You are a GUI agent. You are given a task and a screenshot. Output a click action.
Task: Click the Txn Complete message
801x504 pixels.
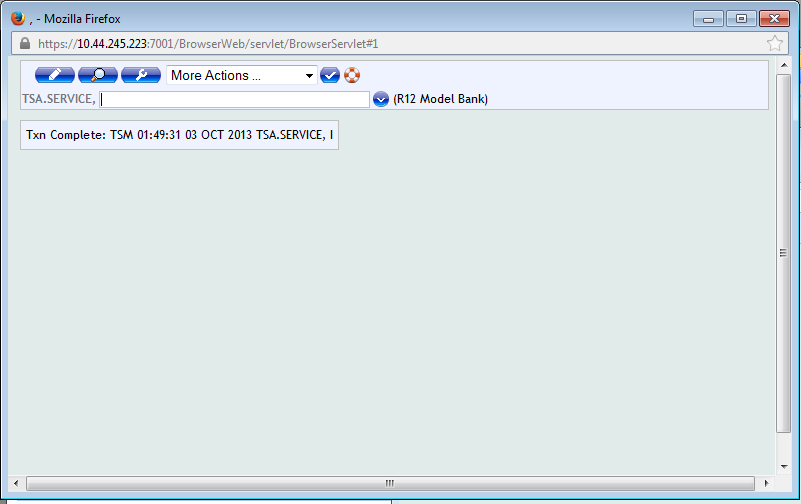coord(179,135)
